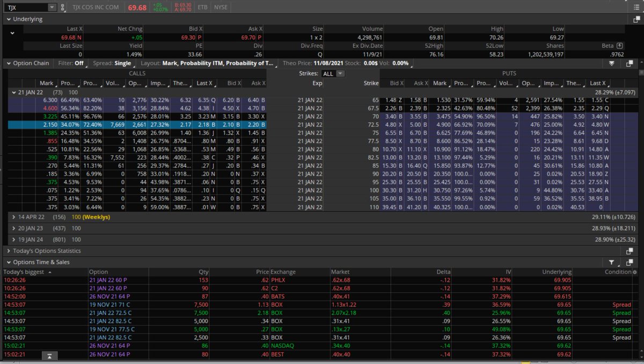Open the list menu icon at top right

click(636, 7)
